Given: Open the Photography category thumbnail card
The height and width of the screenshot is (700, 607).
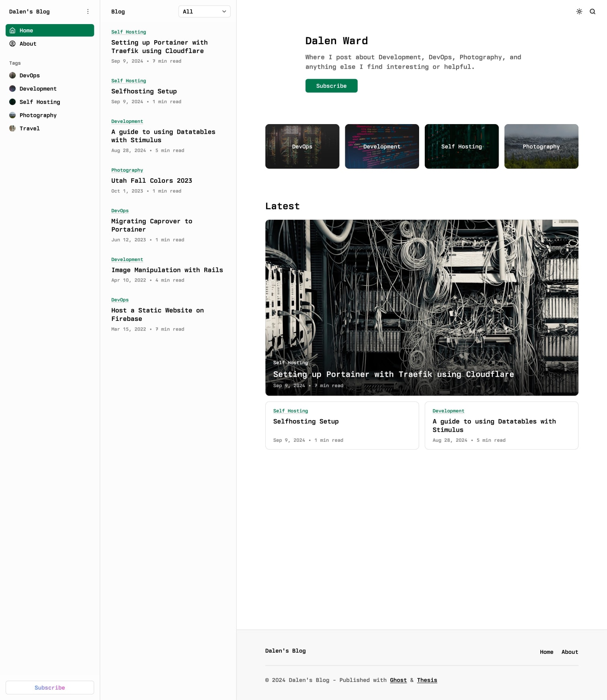Looking at the screenshot, I should click(541, 147).
